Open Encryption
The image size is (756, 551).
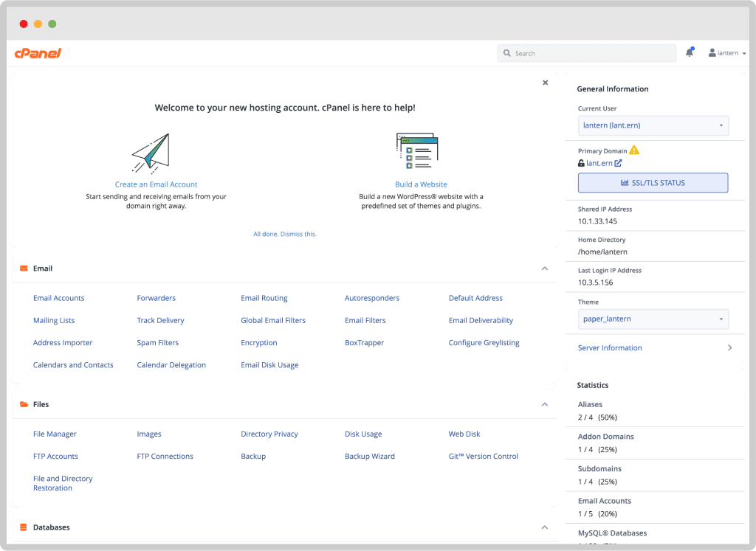click(259, 343)
